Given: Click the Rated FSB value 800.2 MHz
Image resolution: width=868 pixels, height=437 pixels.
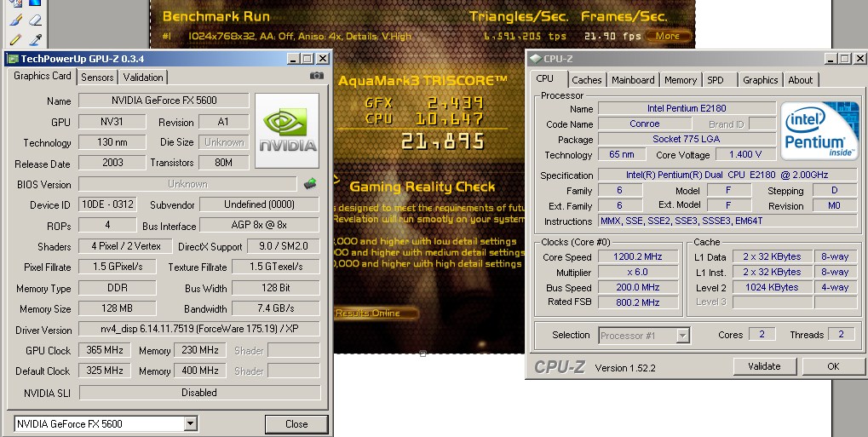Looking at the screenshot, I should (x=638, y=302).
